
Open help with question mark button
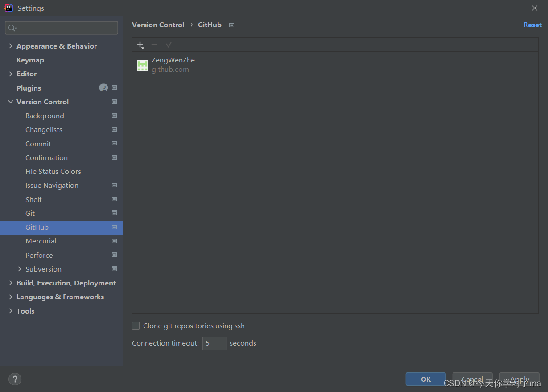coord(15,379)
